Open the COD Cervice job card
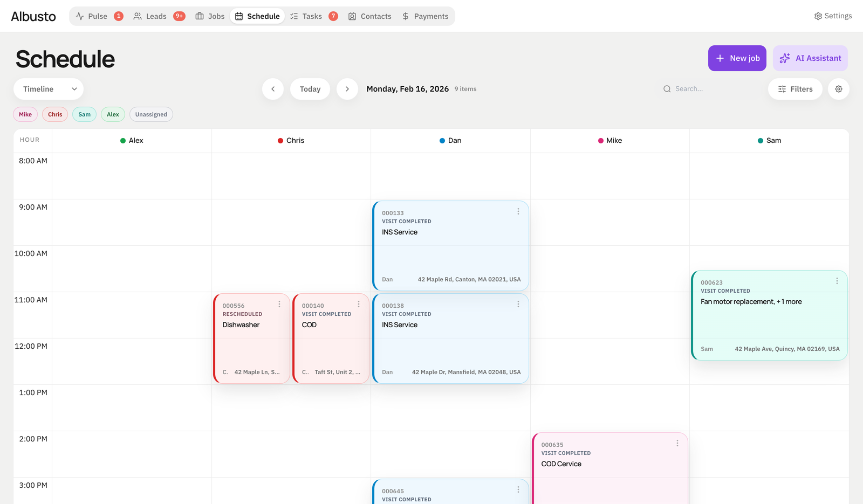 (x=610, y=468)
